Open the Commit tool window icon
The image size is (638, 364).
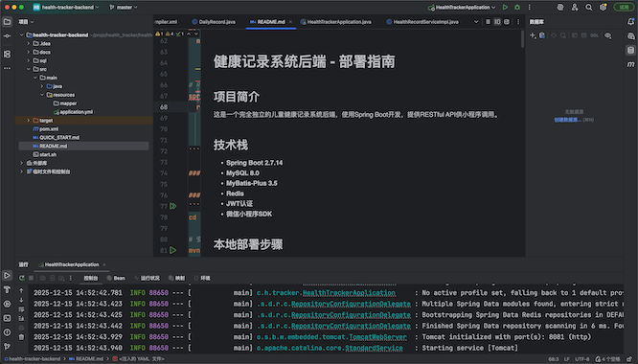8,36
